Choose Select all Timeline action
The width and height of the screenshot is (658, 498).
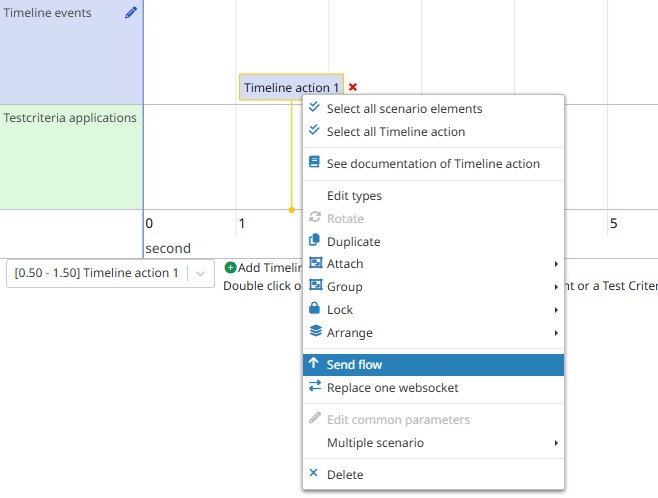coord(395,132)
